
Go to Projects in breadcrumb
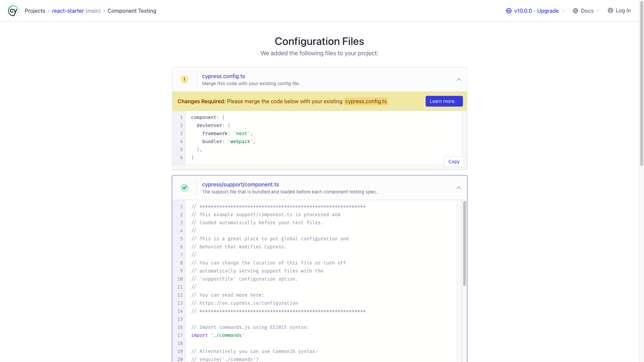(35, 11)
